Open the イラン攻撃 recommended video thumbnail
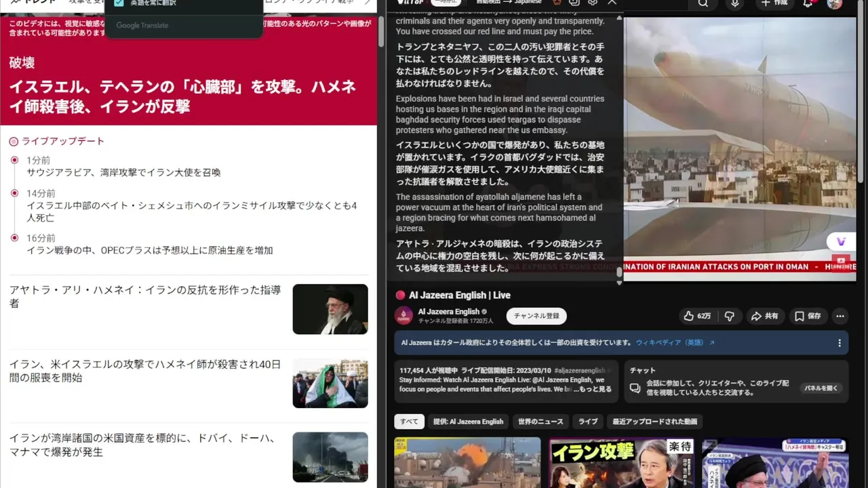 (621, 463)
